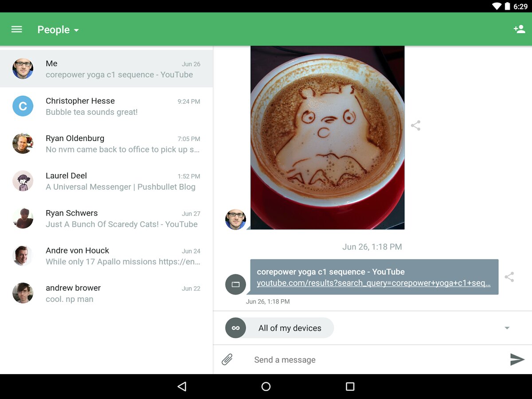Open Christopher Hesse conversation
The image size is (532, 399).
[x=106, y=106]
